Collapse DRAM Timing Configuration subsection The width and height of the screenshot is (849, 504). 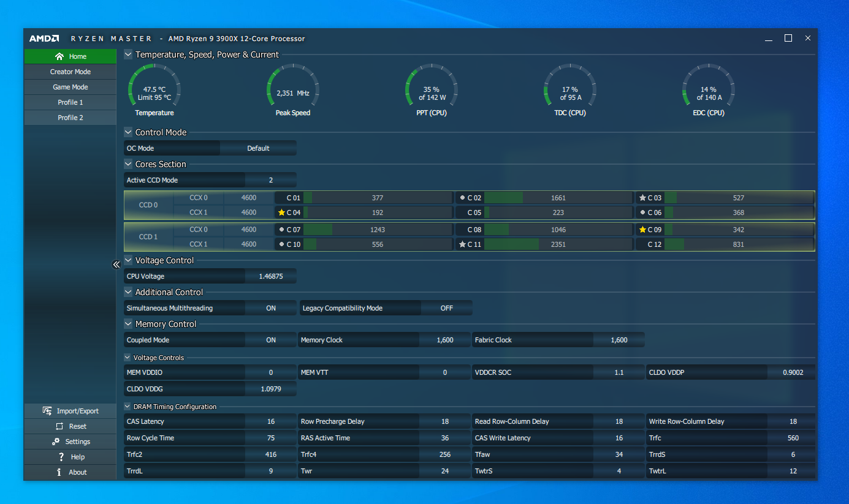coord(128,407)
